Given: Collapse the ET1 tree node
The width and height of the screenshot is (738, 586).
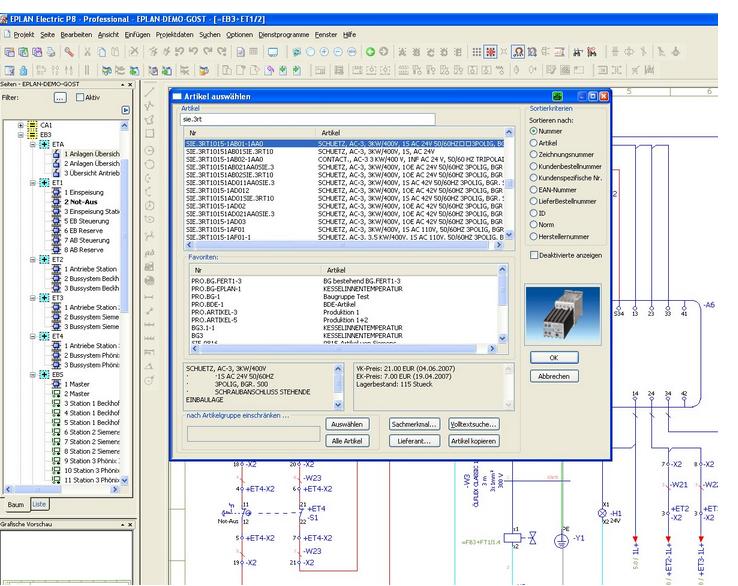Looking at the screenshot, I should point(33,183).
